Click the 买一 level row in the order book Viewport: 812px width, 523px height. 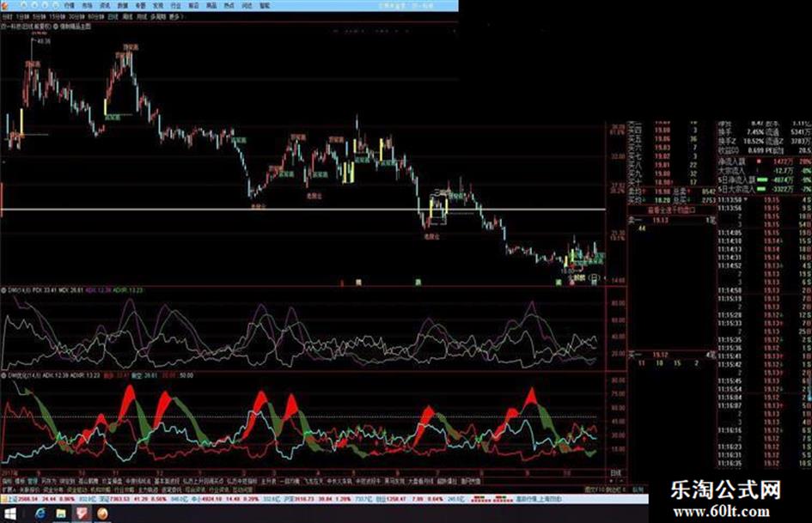point(672,356)
